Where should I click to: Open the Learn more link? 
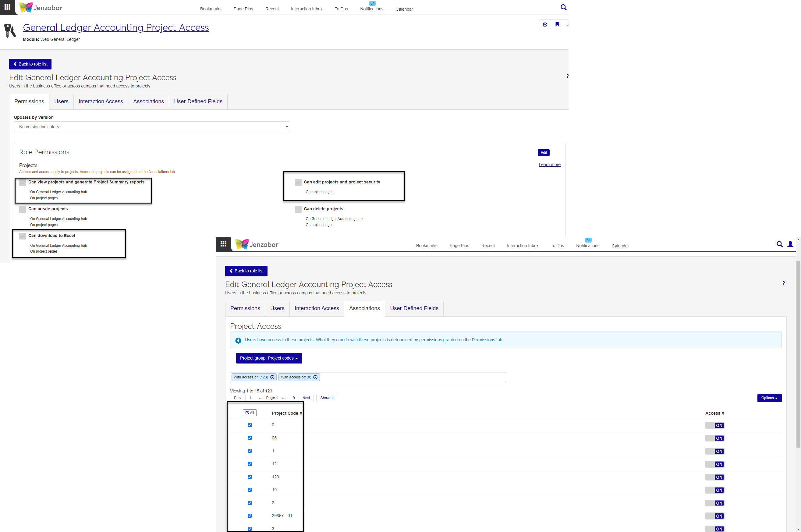pyautogui.click(x=549, y=165)
